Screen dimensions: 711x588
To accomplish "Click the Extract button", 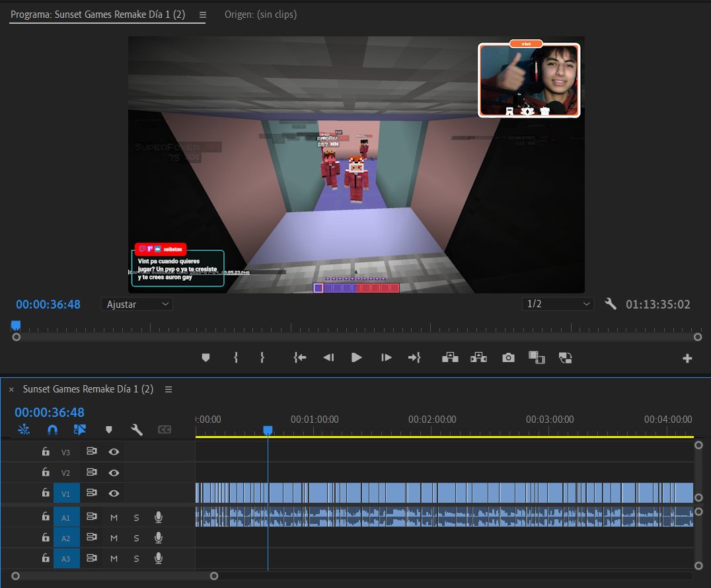I will pos(478,357).
